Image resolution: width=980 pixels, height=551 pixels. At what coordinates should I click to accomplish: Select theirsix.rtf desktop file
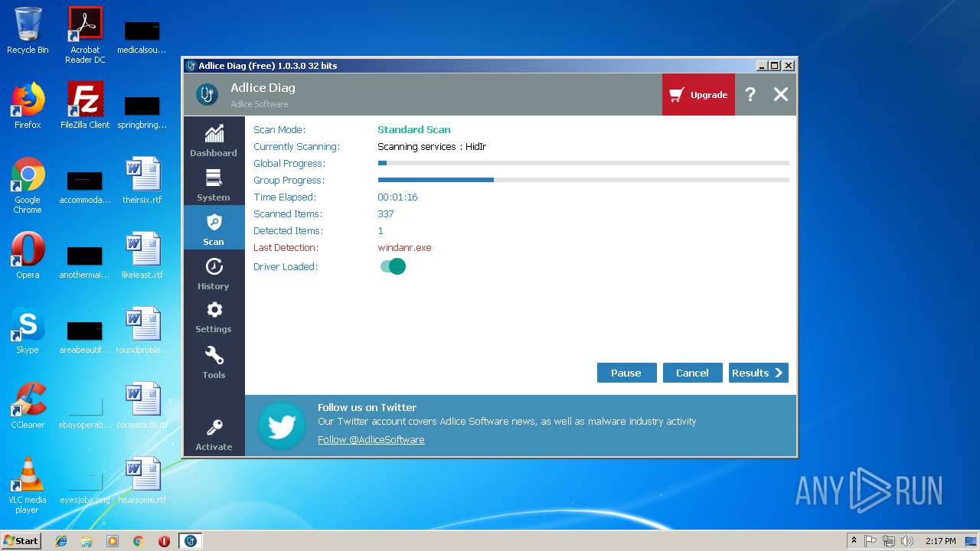(x=142, y=181)
